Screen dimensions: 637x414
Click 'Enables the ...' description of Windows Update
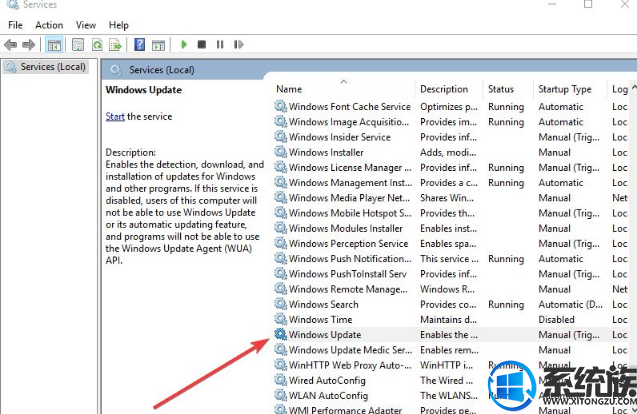[449, 335]
